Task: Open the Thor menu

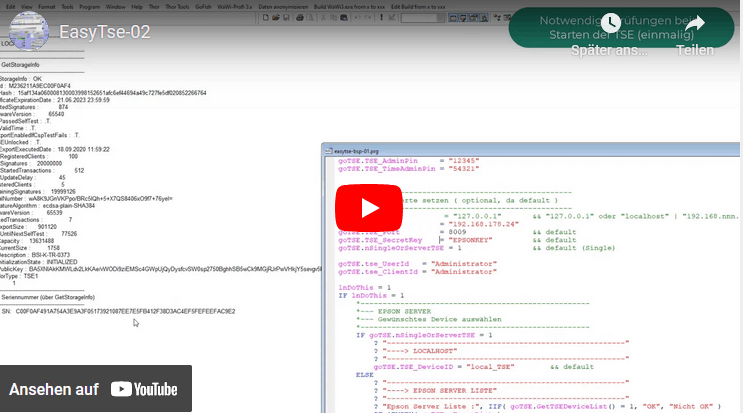Action: click(154, 7)
